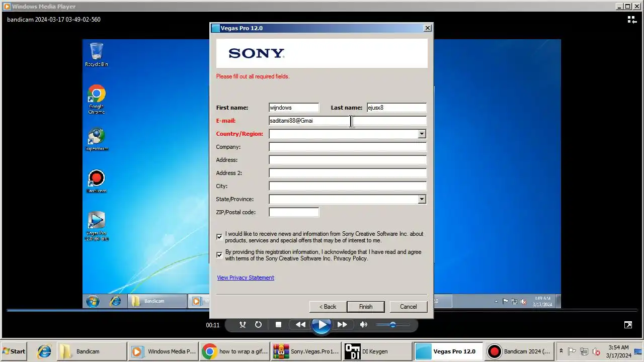Open the Windows Start menu

pos(14,351)
